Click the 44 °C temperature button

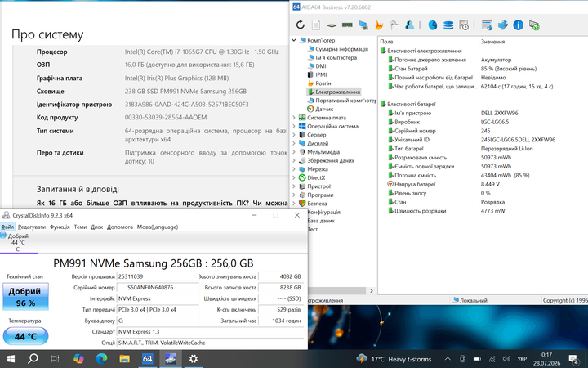tap(25, 336)
